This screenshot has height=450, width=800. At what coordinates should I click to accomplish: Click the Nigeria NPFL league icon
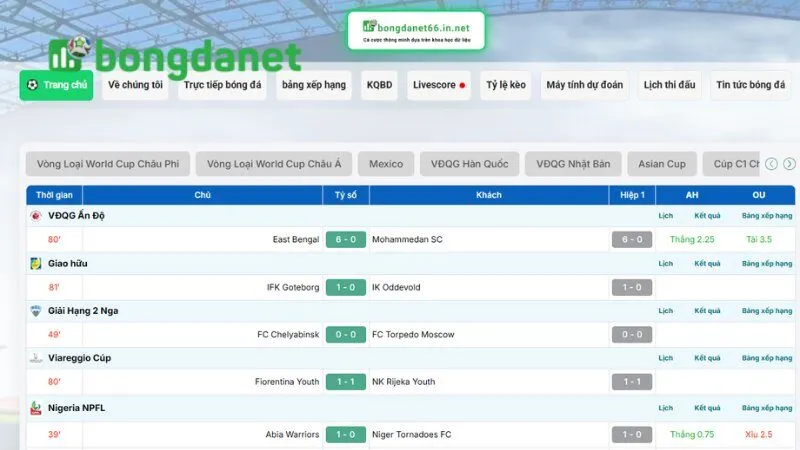(36, 408)
